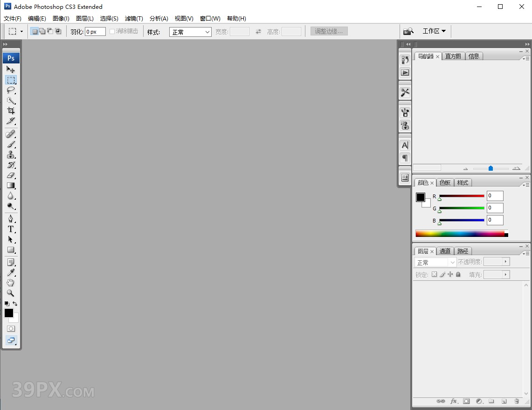Screen dimensions: 532x410
Task: Open the 滤镜 menu
Action: click(x=133, y=19)
